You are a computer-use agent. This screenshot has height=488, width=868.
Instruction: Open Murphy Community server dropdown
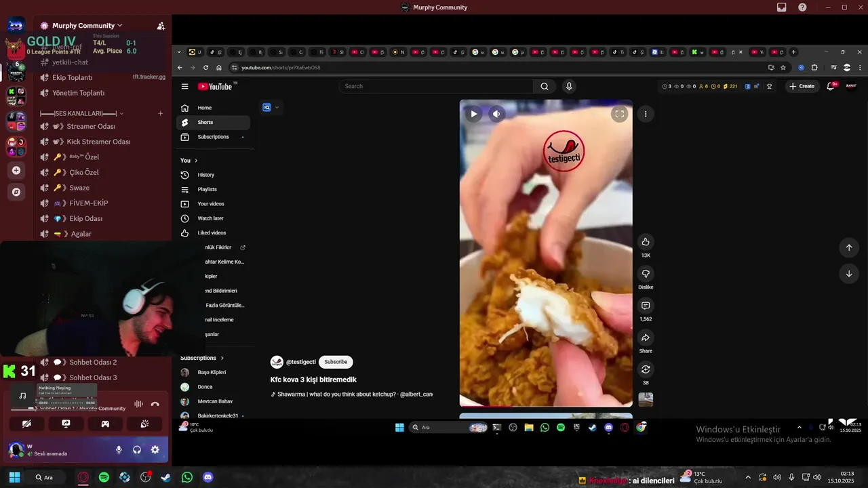point(87,26)
